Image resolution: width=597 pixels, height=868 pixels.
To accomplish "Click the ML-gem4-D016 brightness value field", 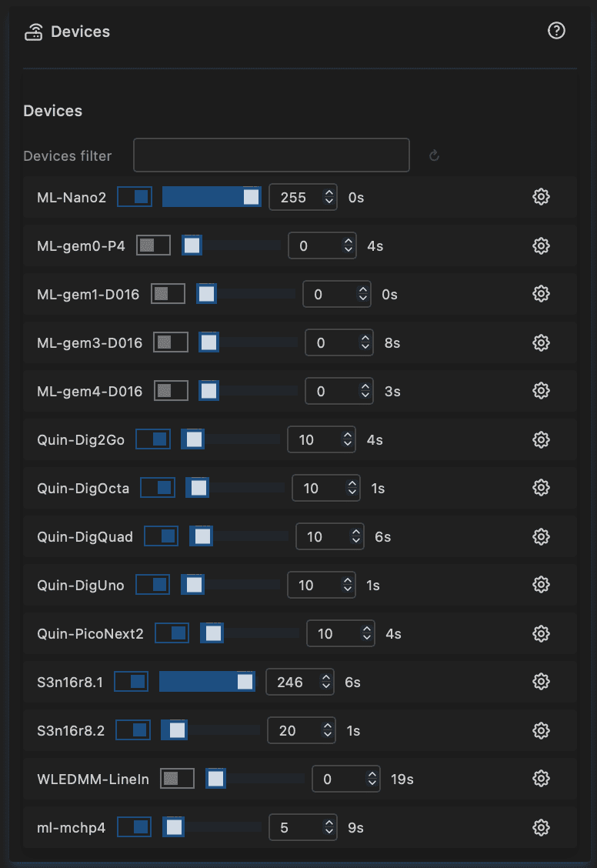I will pyautogui.click(x=331, y=391).
